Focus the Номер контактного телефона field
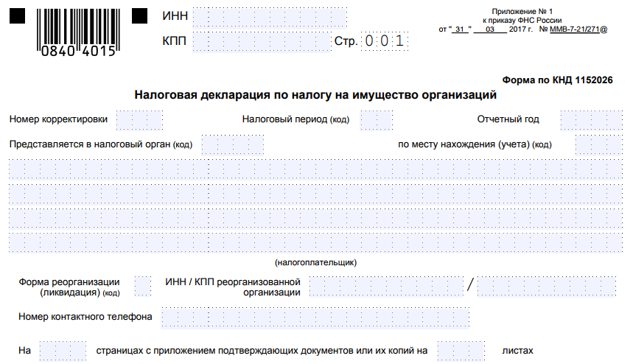The image size is (633, 364). click(315, 318)
